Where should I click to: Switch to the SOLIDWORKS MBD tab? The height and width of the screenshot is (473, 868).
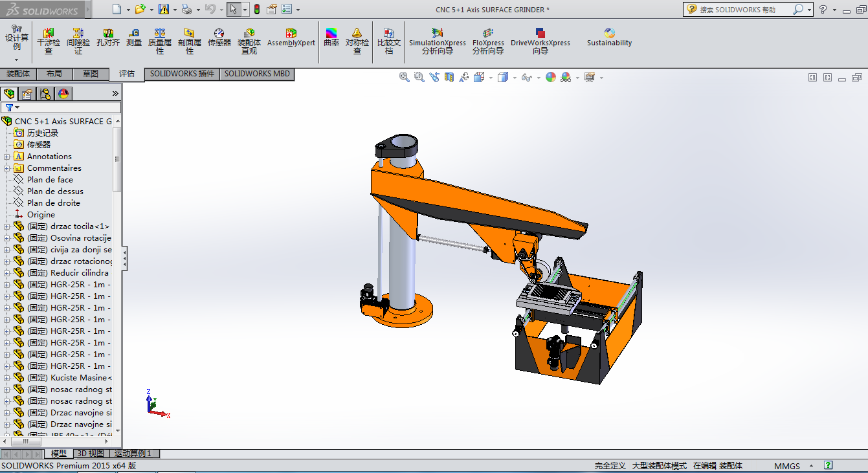click(x=257, y=74)
